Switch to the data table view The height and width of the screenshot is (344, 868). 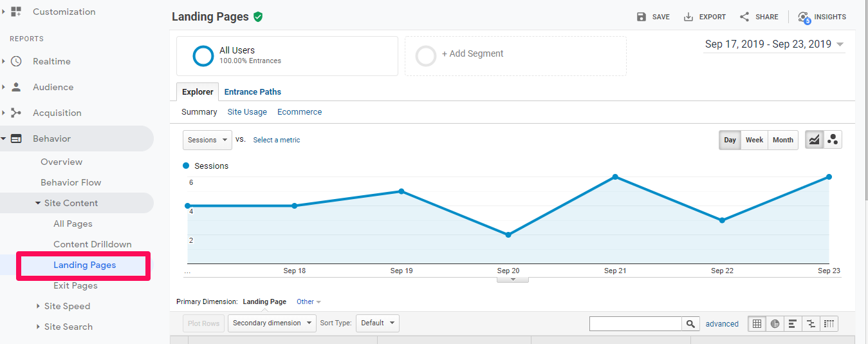(x=757, y=323)
